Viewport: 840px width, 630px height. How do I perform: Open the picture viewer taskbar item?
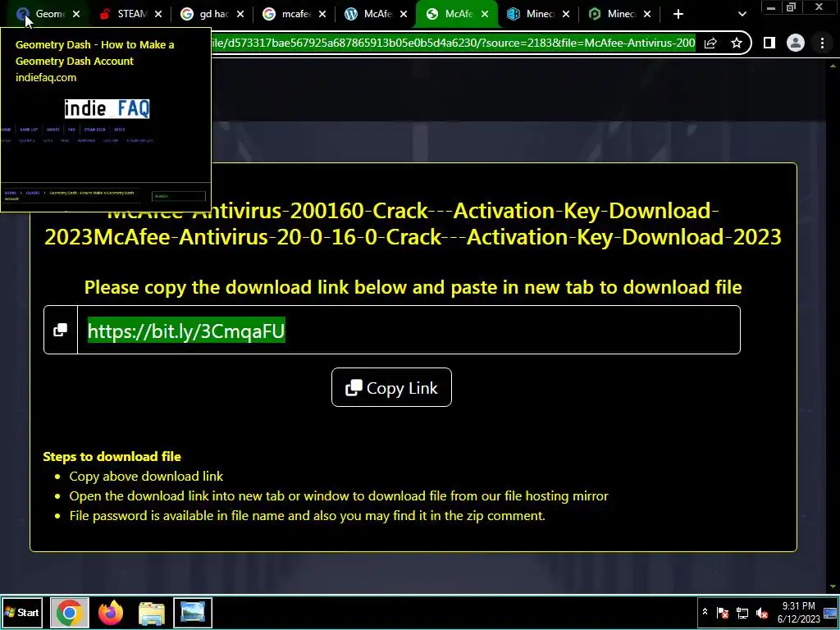(x=193, y=612)
